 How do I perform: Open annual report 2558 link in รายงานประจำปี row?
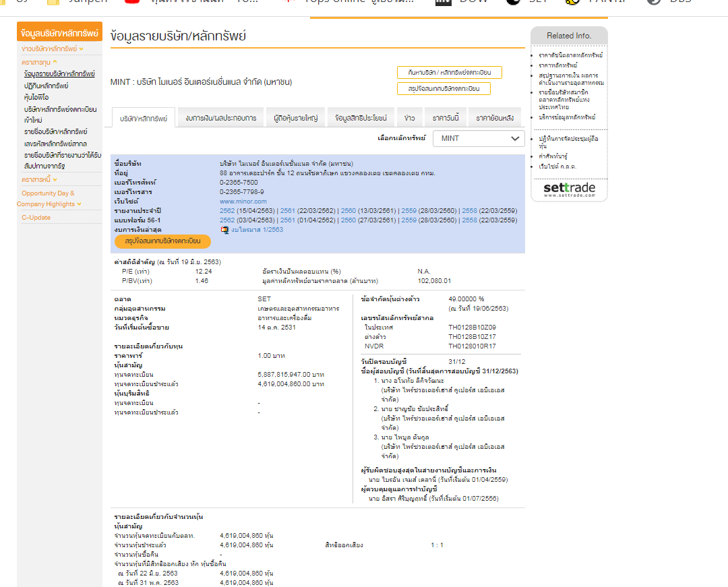[x=469, y=211]
